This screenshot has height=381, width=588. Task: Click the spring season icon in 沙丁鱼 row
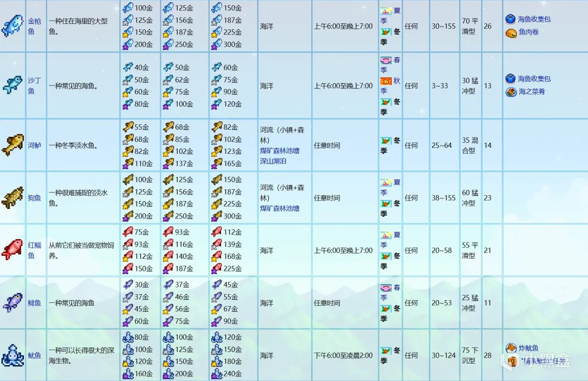point(386,61)
